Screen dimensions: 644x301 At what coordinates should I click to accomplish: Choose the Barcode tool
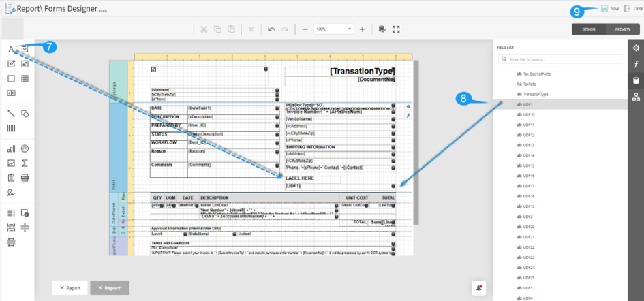coord(11,127)
